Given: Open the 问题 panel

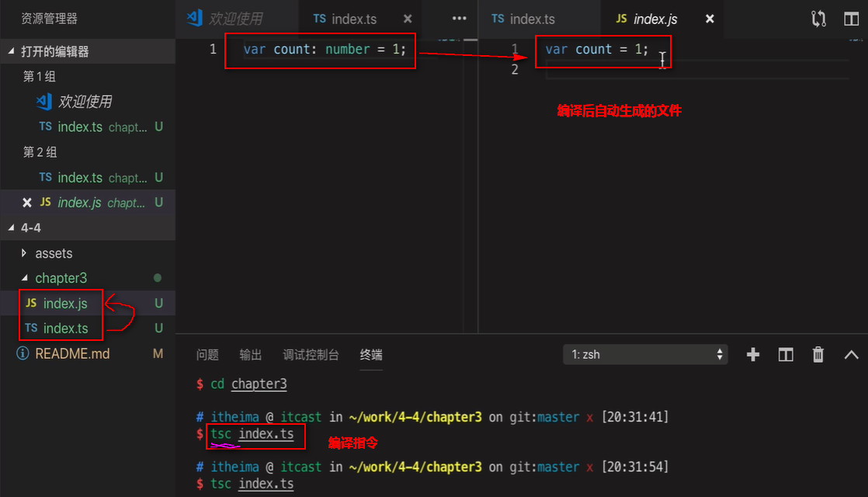Looking at the screenshot, I should pyautogui.click(x=207, y=354).
